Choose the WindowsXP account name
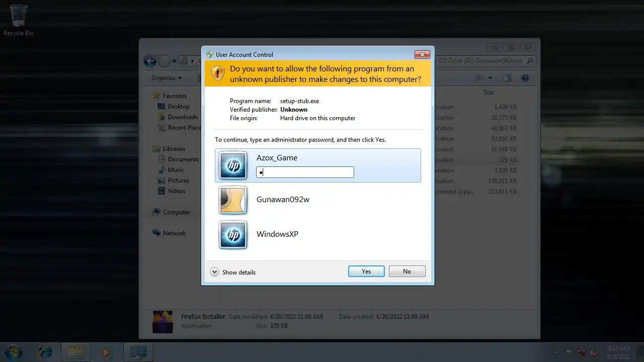Image resolution: width=644 pixels, height=362 pixels. coord(277,234)
